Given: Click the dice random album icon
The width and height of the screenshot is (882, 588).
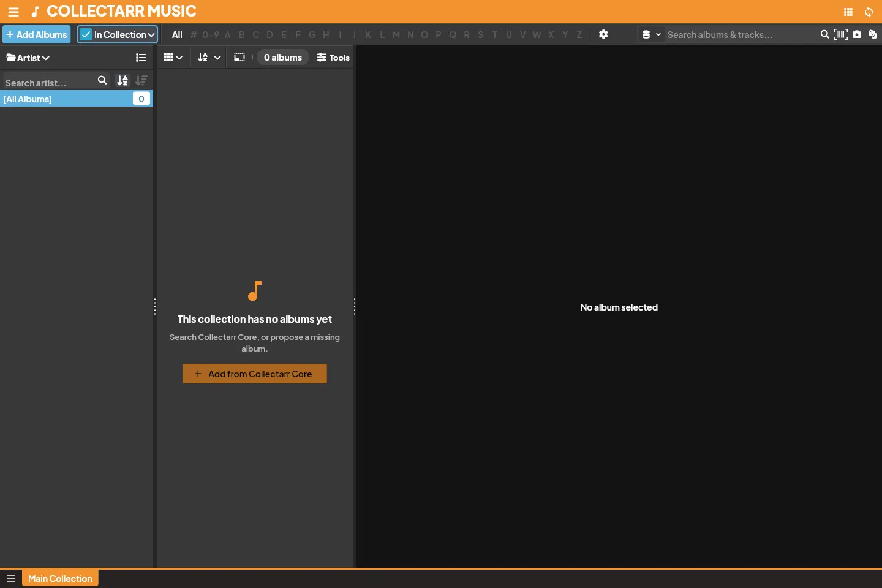Looking at the screenshot, I should point(873,34).
